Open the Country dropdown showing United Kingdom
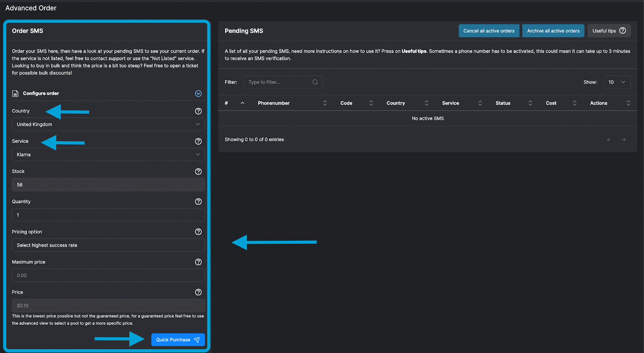The width and height of the screenshot is (644, 353). (x=108, y=124)
